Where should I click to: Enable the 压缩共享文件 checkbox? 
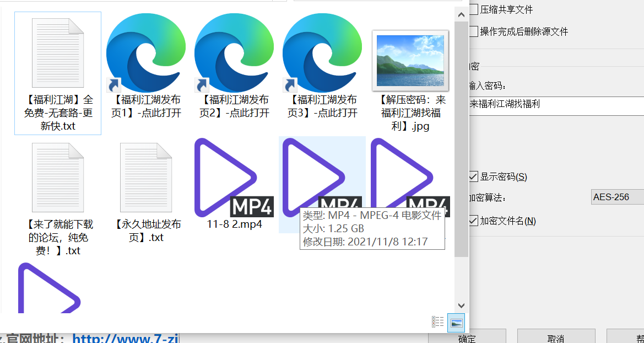[473, 9]
